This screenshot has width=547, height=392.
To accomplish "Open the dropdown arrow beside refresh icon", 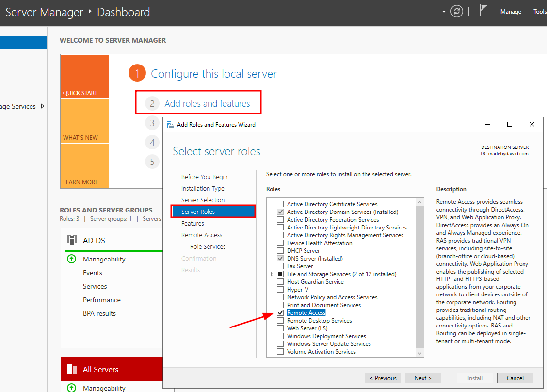I will [x=444, y=12].
